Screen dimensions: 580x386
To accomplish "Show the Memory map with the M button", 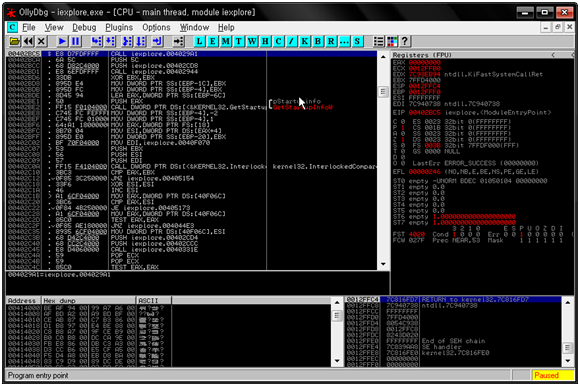I will 226,41.
